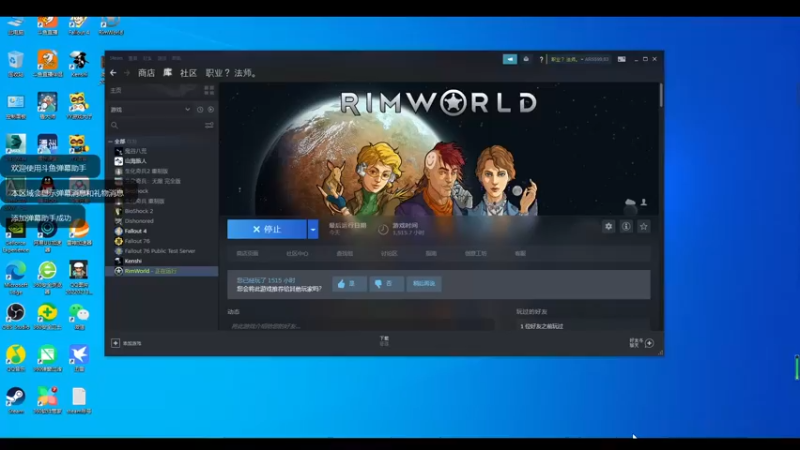The height and width of the screenshot is (450, 800).
Task: Open the 社区中心 tab
Action: tap(297, 254)
